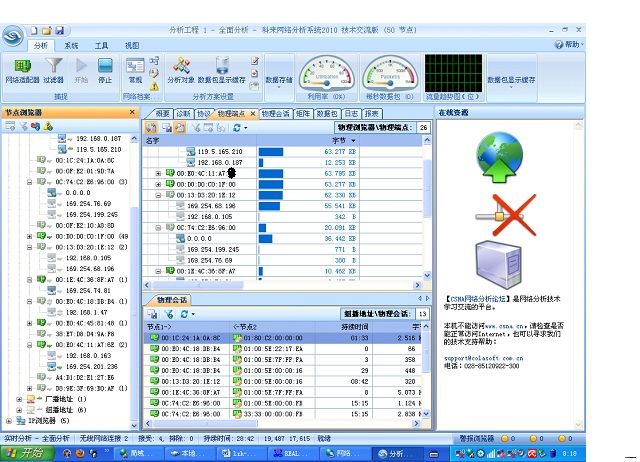This screenshot has width=640, height=462.
Task: Close the 物理端点 tab
Action: pyautogui.click(x=253, y=113)
